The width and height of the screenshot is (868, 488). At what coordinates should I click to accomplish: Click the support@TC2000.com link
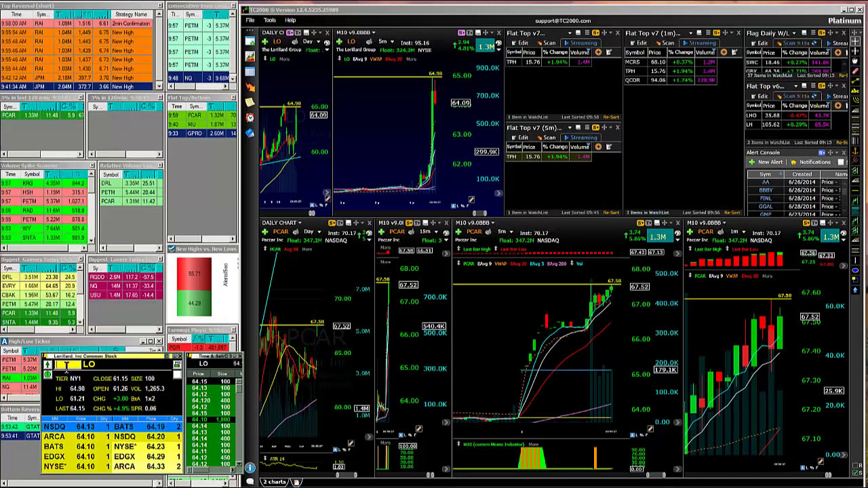click(563, 20)
